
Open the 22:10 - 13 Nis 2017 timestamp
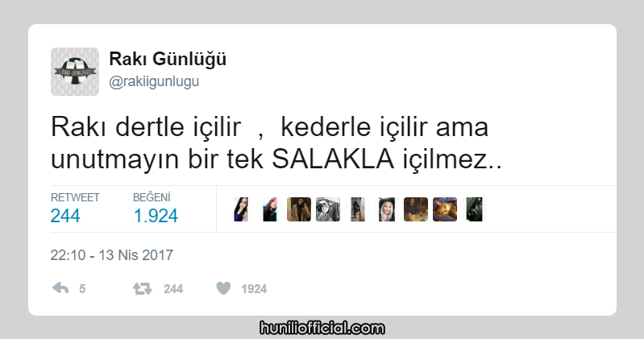112,255
